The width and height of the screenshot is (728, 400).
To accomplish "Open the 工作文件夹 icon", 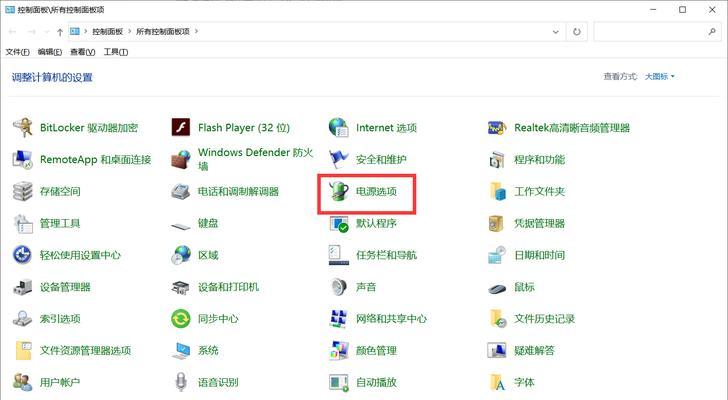I will point(497,191).
